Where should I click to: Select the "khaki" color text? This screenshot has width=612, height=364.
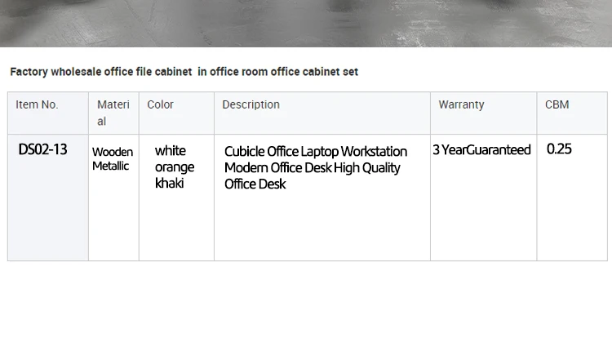pos(170,184)
